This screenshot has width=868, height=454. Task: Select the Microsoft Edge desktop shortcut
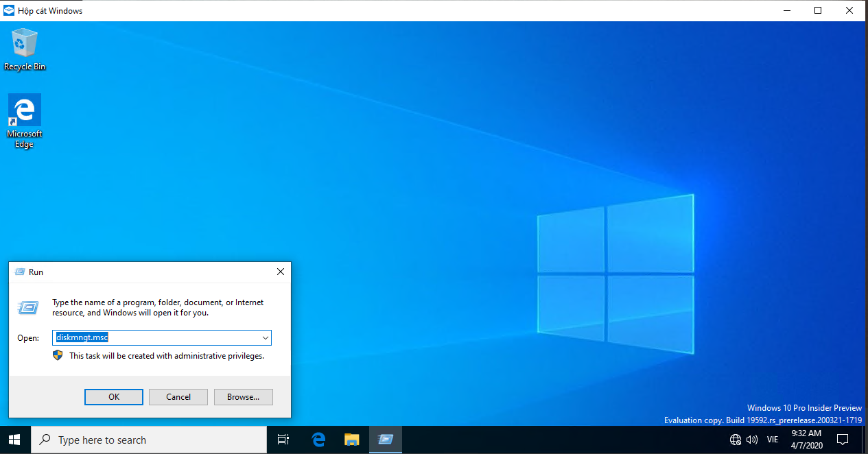tap(25, 121)
